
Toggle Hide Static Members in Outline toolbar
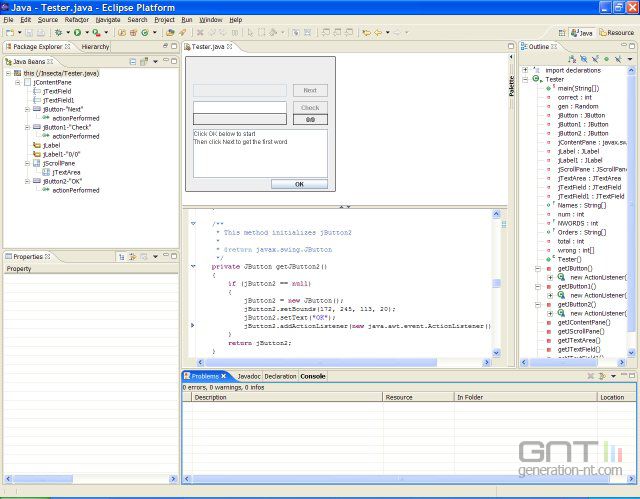tap(595, 59)
